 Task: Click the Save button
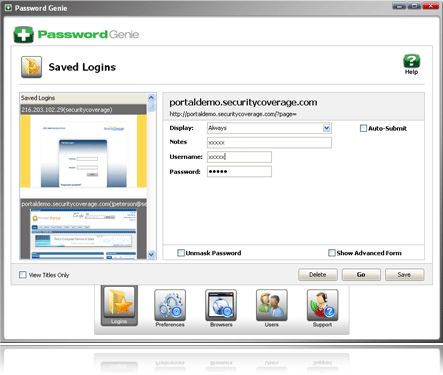(x=404, y=275)
